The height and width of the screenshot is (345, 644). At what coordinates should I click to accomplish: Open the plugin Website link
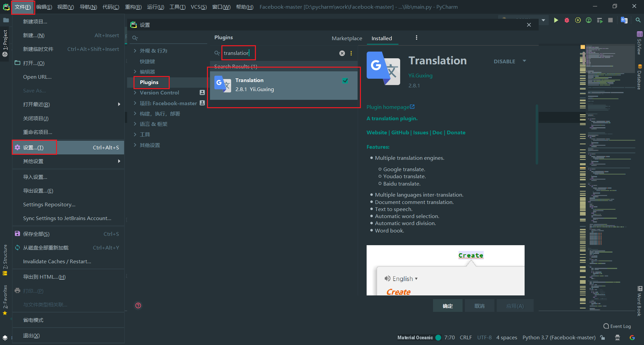pos(377,133)
